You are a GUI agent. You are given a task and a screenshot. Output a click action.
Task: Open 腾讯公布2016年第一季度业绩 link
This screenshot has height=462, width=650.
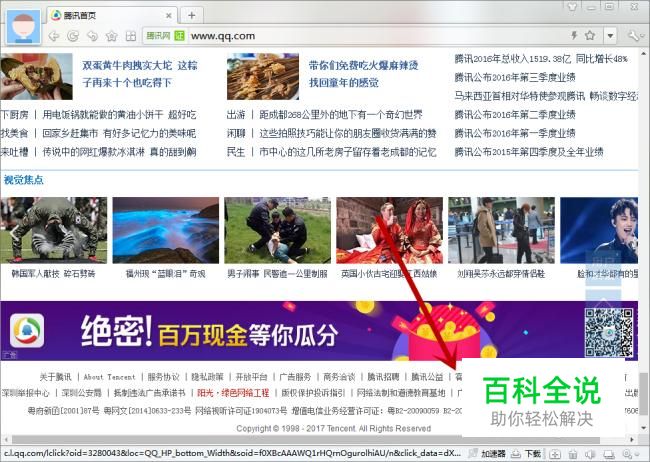(515, 133)
